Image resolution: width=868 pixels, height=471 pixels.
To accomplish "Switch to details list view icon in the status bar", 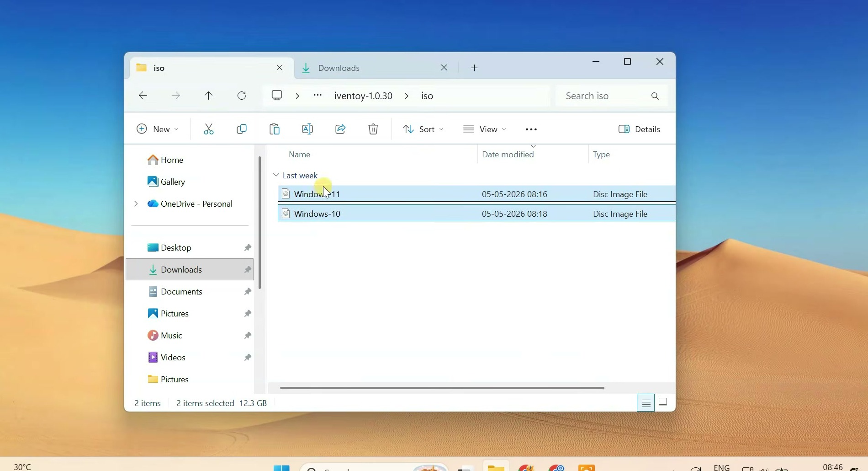I will 646,403.
